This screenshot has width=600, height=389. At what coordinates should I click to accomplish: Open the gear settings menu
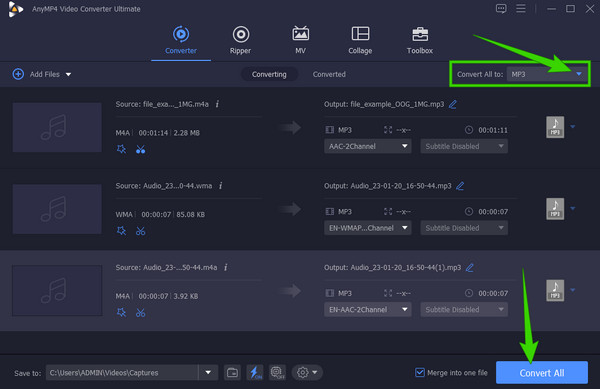point(307,373)
